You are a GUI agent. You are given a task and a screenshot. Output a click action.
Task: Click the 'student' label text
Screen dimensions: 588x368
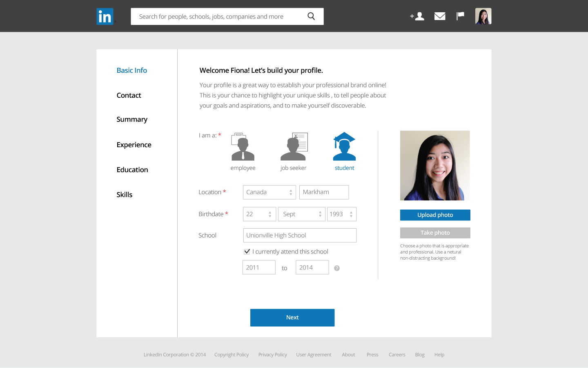pos(345,168)
